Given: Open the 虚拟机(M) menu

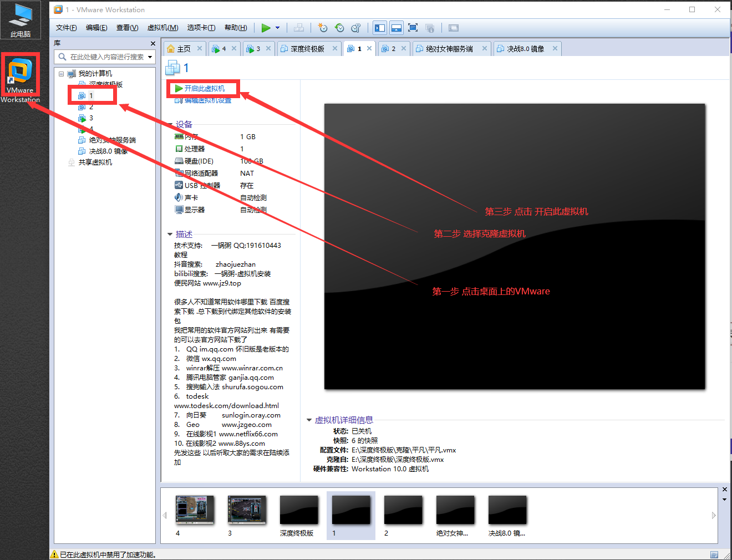Looking at the screenshot, I should click(162, 28).
